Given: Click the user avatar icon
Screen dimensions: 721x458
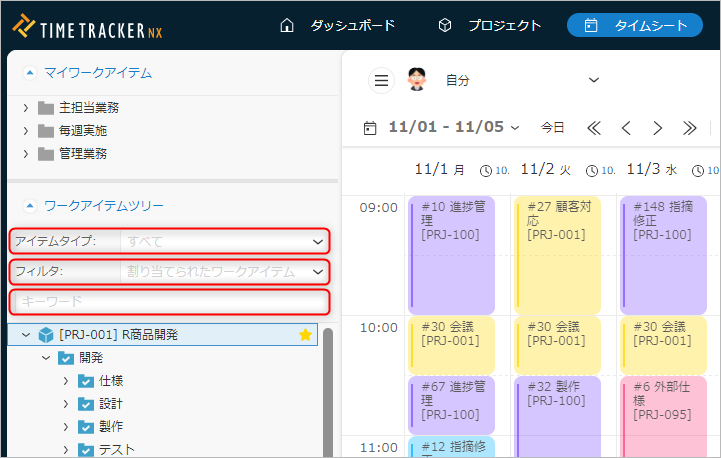Looking at the screenshot, I should tap(416, 80).
